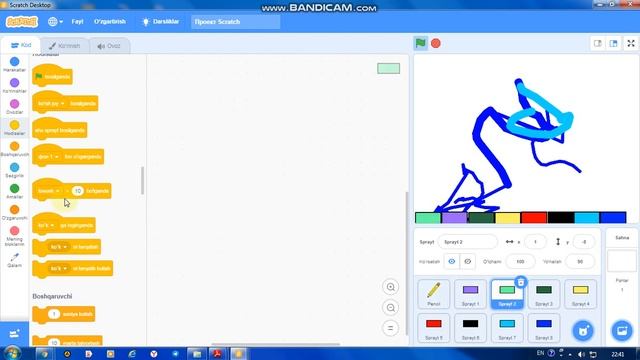
Task: Click the 10 value in tovush block
Action: pyautogui.click(x=77, y=191)
